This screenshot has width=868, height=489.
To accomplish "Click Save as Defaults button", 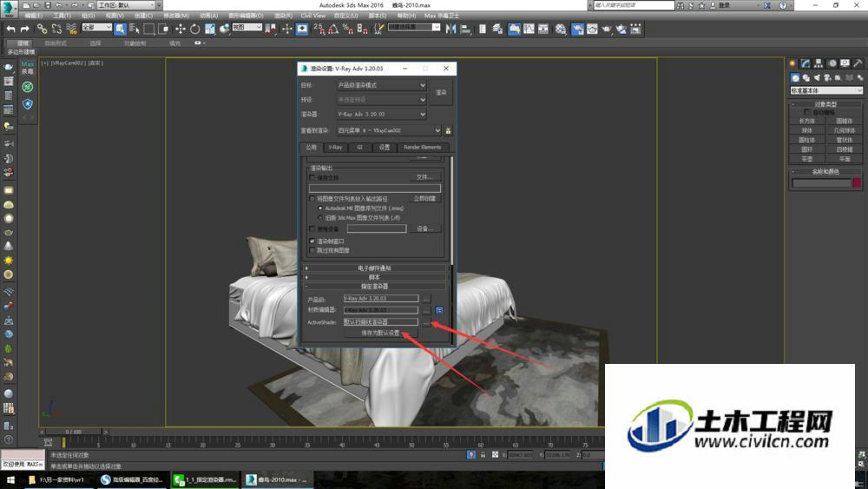I will 380,333.
